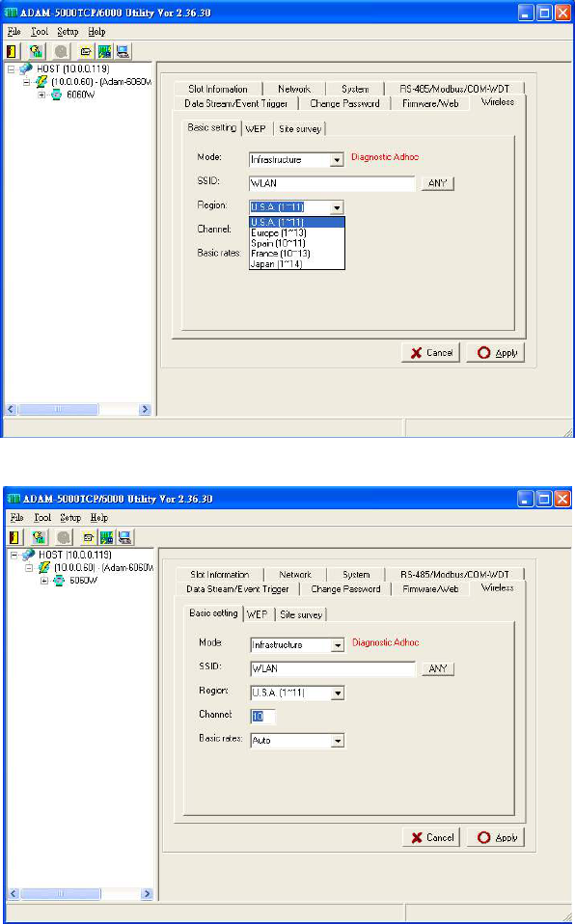The height and width of the screenshot is (924, 575).
Task: Switch to WEP tab in the upper window
Action: point(256,128)
